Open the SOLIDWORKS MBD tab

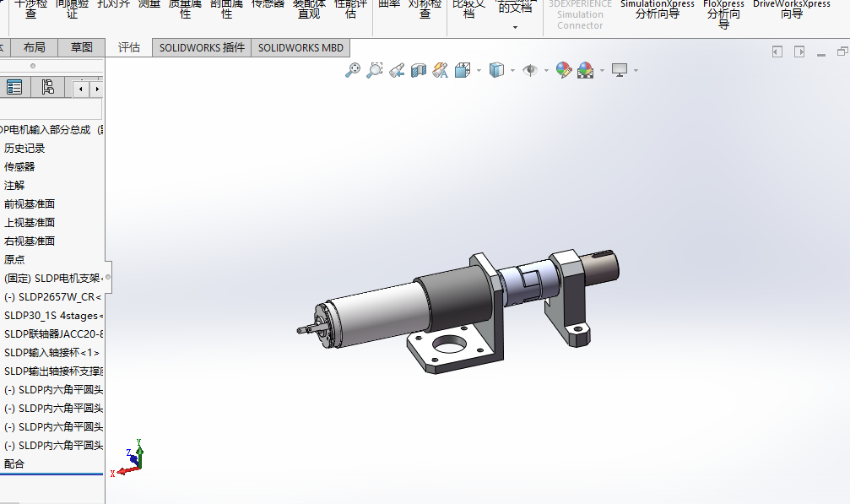click(300, 47)
